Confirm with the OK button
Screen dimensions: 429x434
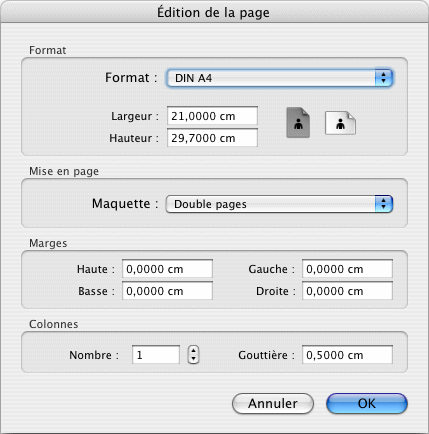point(367,403)
